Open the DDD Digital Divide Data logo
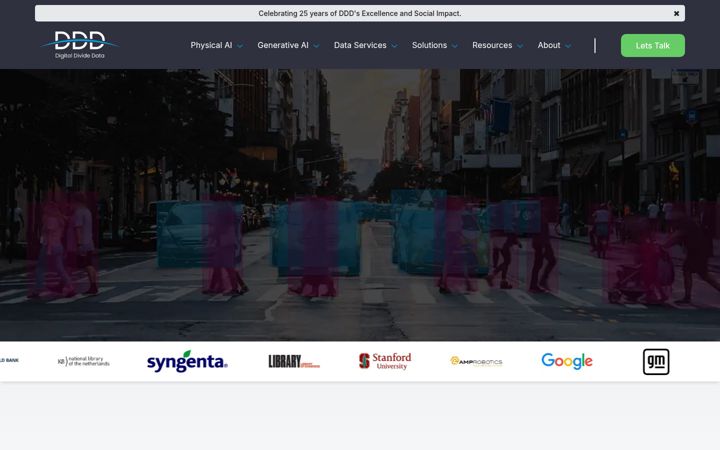The image size is (720, 450). (79, 45)
